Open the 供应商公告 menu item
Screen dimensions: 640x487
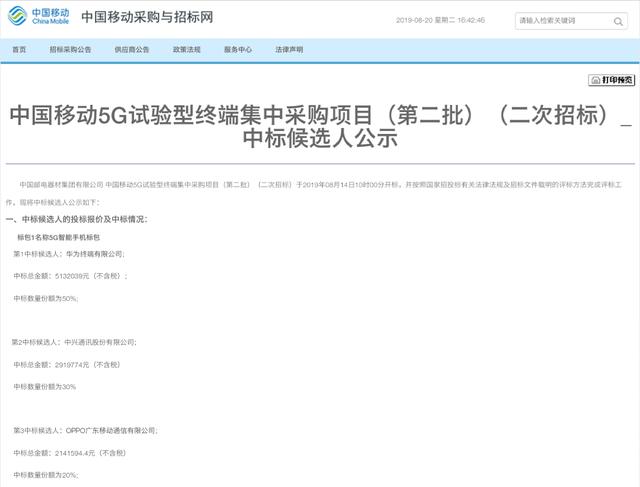[x=132, y=50]
